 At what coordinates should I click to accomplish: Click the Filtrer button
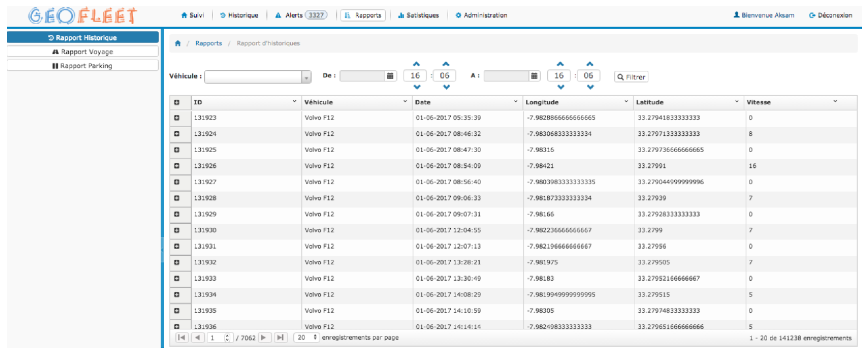pyautogui.click(x=631, y=77)
